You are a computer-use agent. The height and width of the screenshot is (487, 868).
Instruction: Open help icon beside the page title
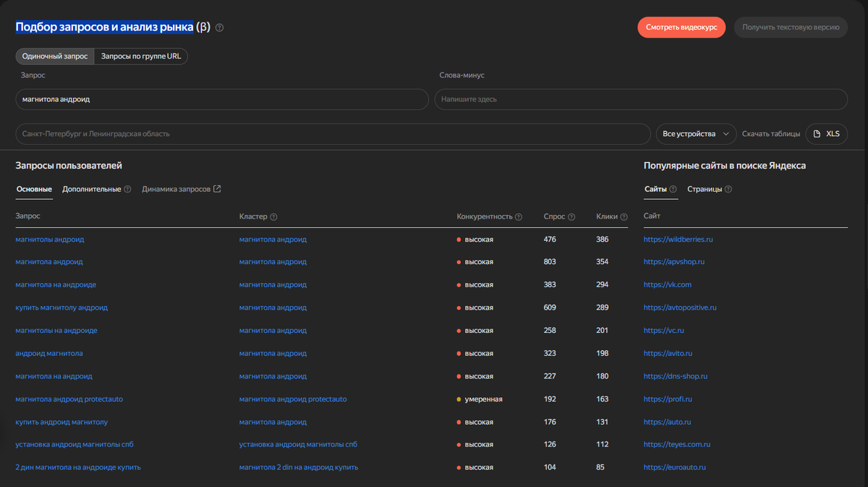pos(219,27)
